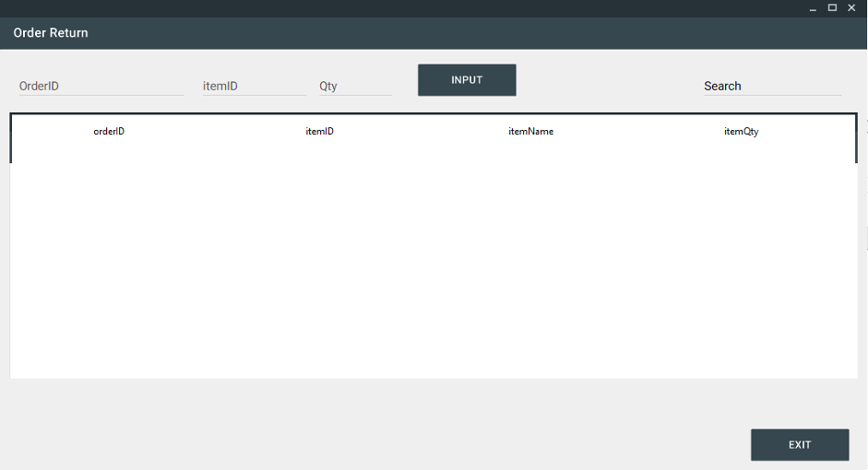Screen dimensions: 868x470
Task: Sort by the orderID column header
Action: pos(109,132)
